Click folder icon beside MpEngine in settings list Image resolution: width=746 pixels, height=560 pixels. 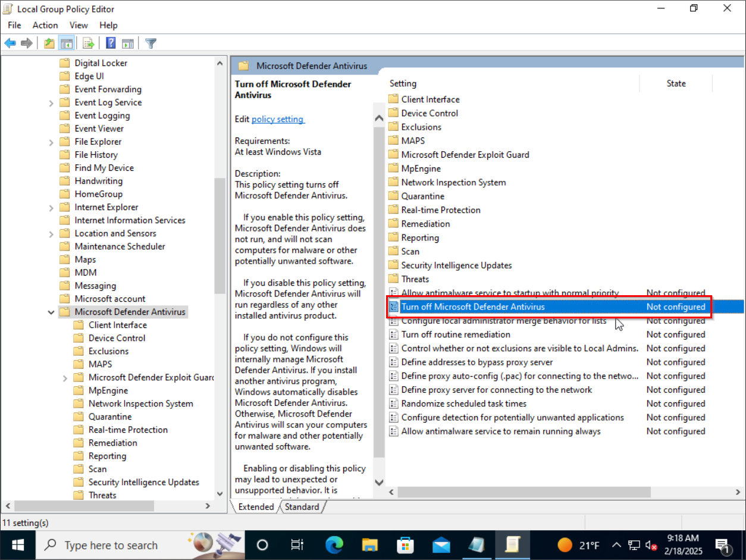(393, 168)
